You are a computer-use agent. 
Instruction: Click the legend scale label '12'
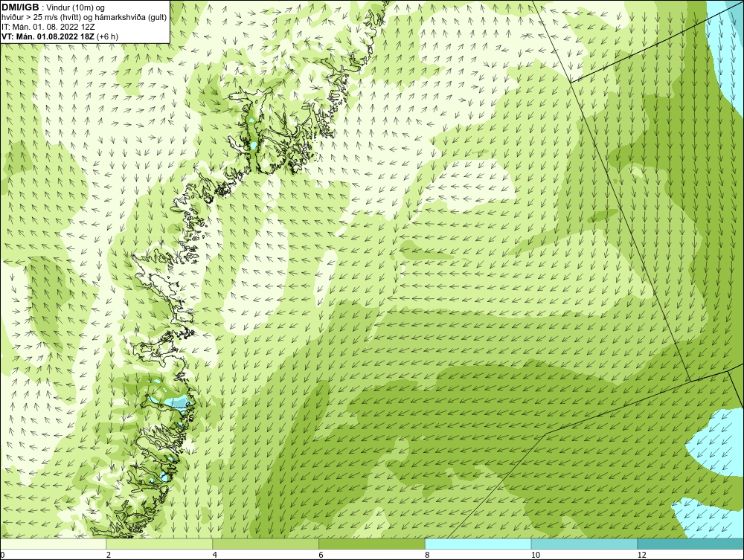point(642,555)
